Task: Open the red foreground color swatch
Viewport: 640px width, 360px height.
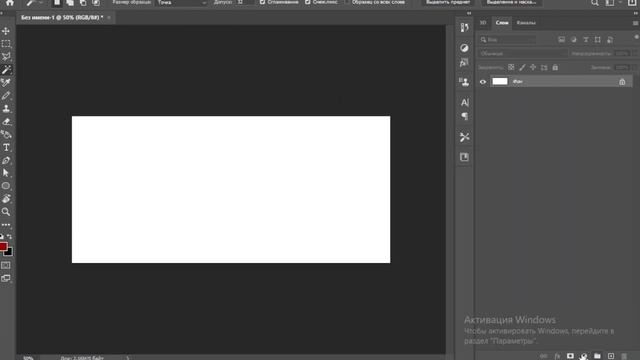Action: [3, 246]
